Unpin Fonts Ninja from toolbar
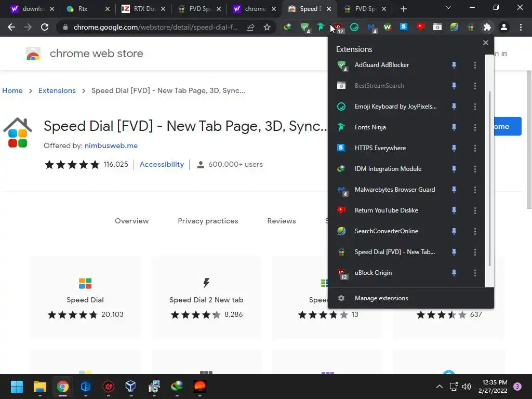This screenshot has height=399, width=532. point(454,127)
